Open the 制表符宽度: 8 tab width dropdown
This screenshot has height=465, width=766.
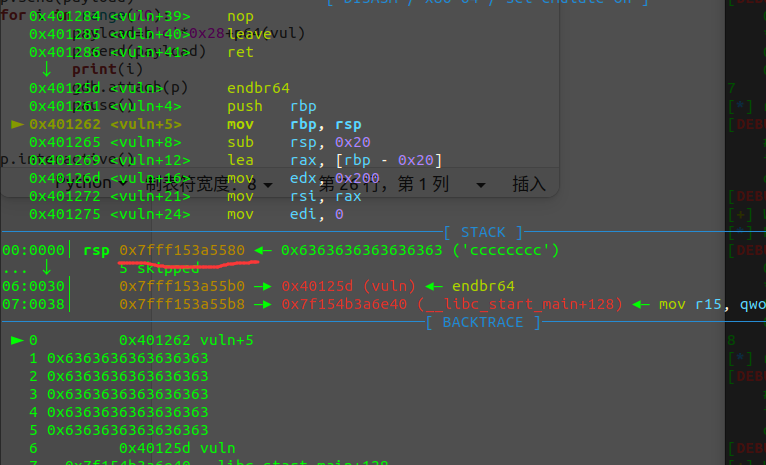tap(210, 184)
